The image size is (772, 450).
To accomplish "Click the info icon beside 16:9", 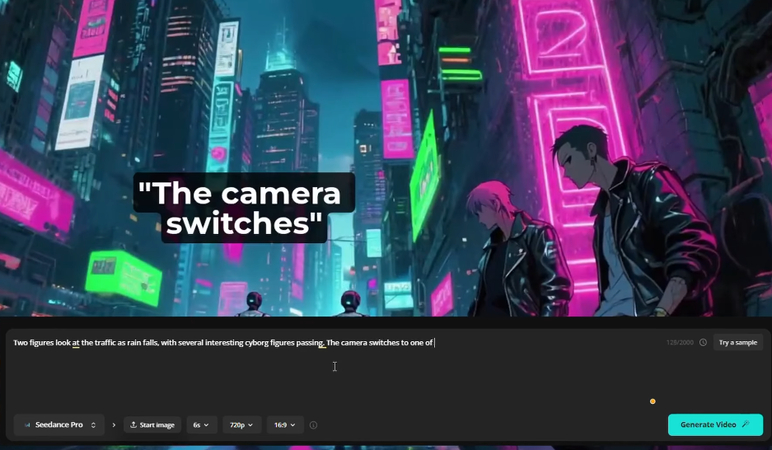I will pos(314,425).
